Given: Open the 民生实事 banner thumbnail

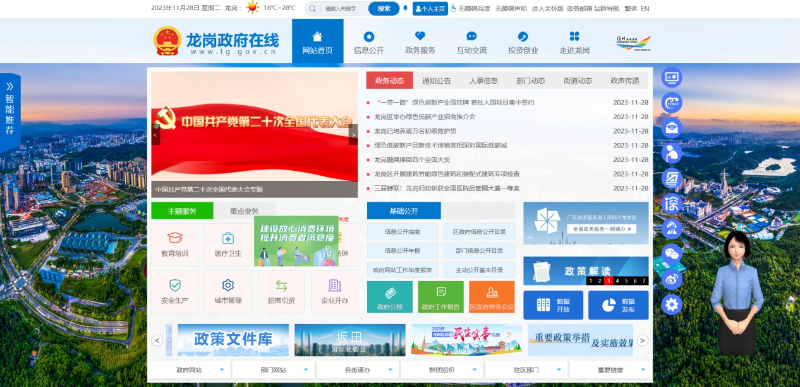Looking at the screenshot, I should pyautogui.click(x=466, y=340).
